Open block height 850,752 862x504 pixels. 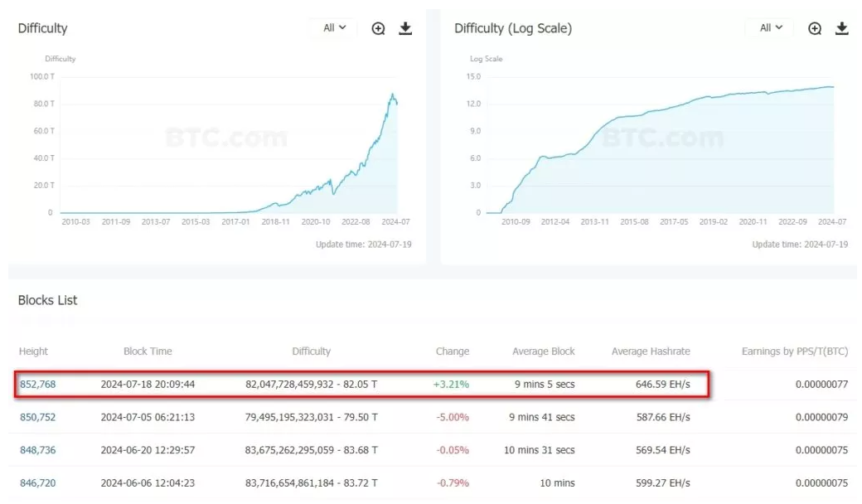(37, 417)
